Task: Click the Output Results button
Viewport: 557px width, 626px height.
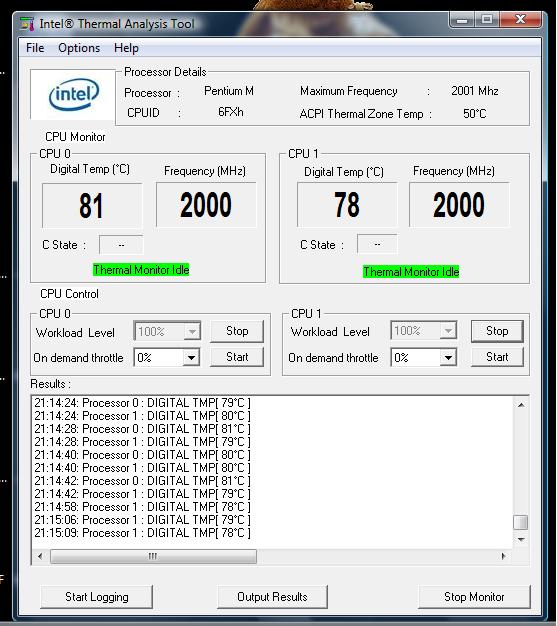Action: point(272,597)
